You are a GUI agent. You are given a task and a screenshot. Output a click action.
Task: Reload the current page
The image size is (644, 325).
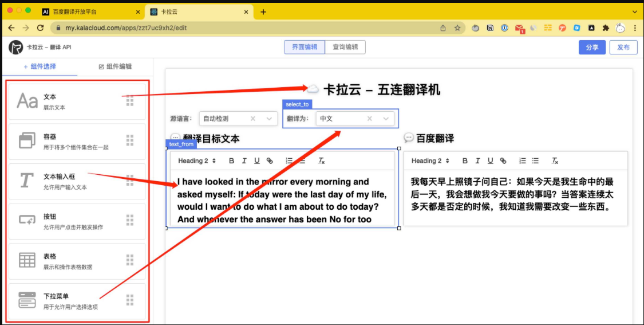coord(40,28)
